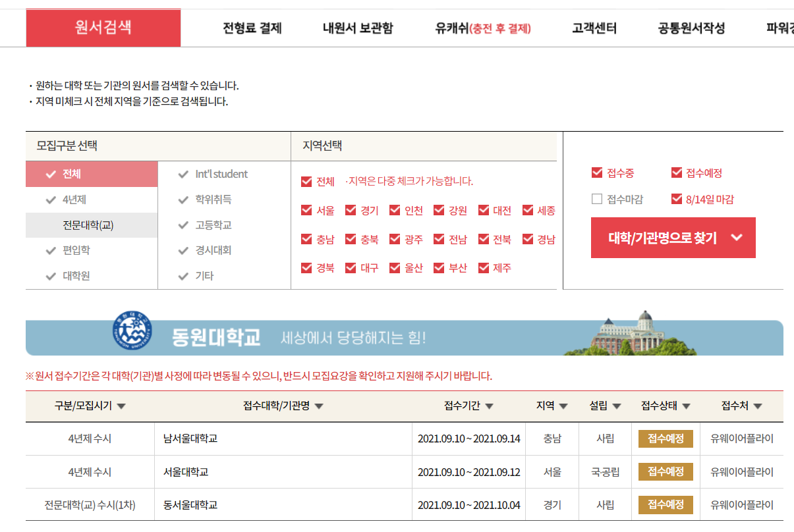The image size is (794, 532).
Task: Uncheck the 인천 region checkbox
Action: click(x=395, y=210)
